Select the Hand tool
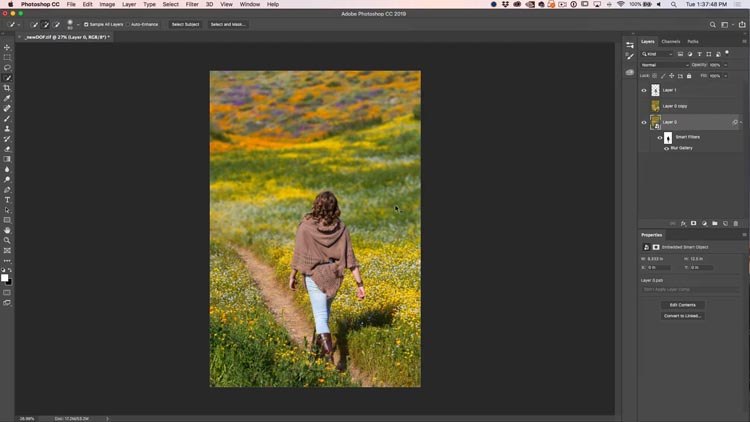This screenshot has height=422, width=750. coord(7,230)
